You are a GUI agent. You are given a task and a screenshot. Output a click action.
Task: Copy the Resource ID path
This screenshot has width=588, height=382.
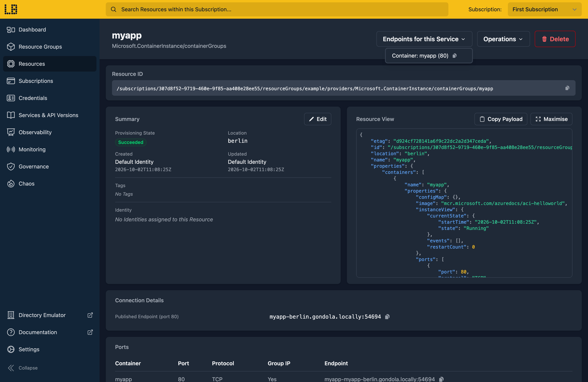coord(567,88)
